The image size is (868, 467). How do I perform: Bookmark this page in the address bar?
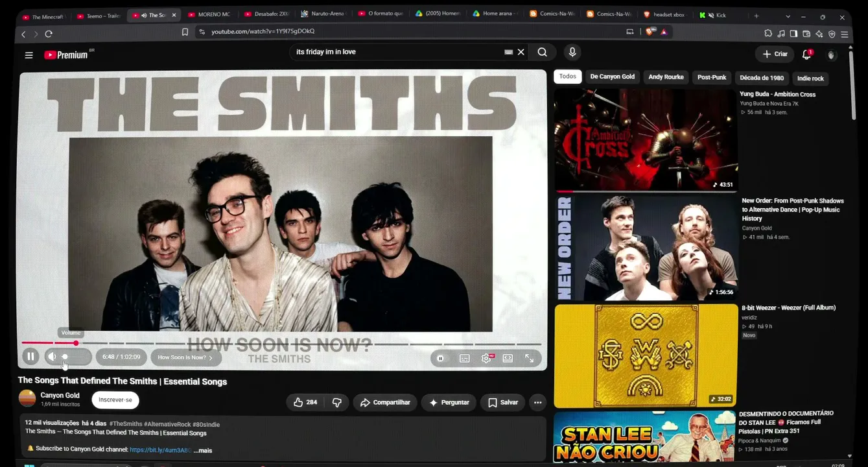185,32
